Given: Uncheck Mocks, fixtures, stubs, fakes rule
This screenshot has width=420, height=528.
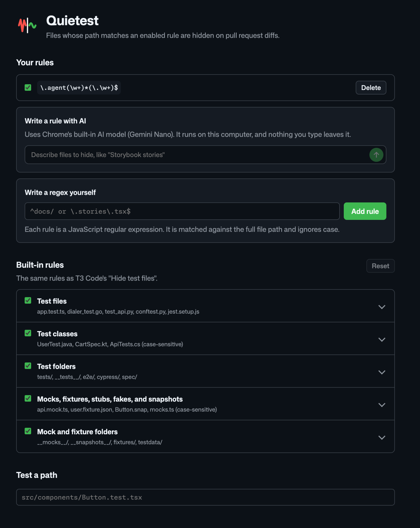Looking at the screenshot, I should coord(28,399).
